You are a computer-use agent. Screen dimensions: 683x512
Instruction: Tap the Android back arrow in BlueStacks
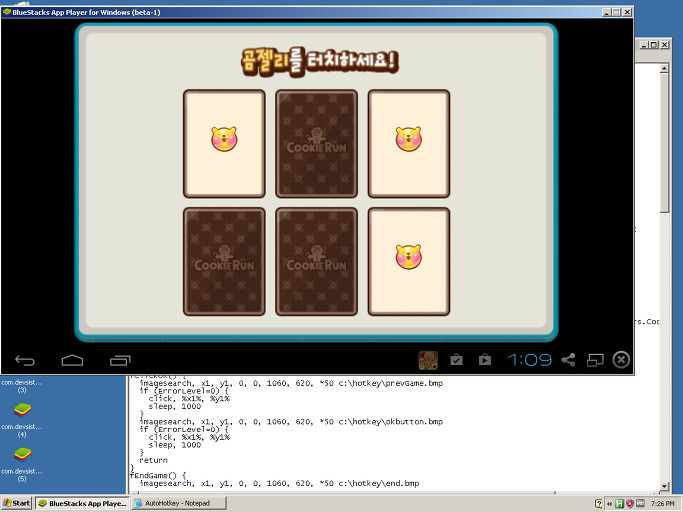tap(25, 360)
